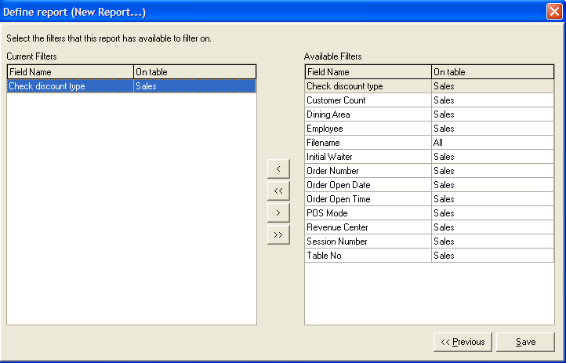Screen dimensions: 566x363
Task: Select POS Mode filter row
Action: (429, 213)
